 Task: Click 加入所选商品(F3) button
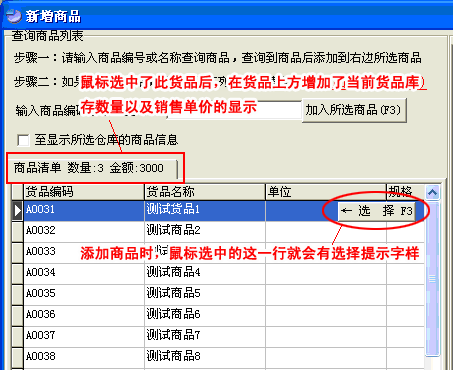coord(354,110)
